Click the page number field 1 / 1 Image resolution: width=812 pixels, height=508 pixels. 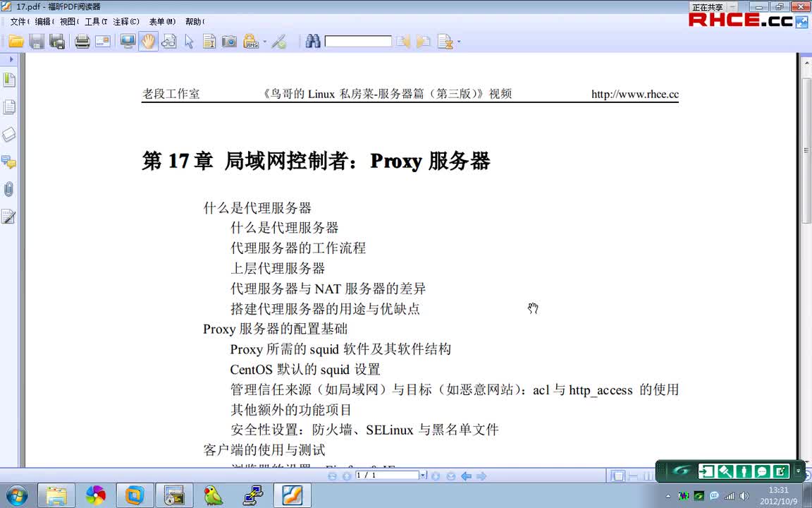pos(386,476)
